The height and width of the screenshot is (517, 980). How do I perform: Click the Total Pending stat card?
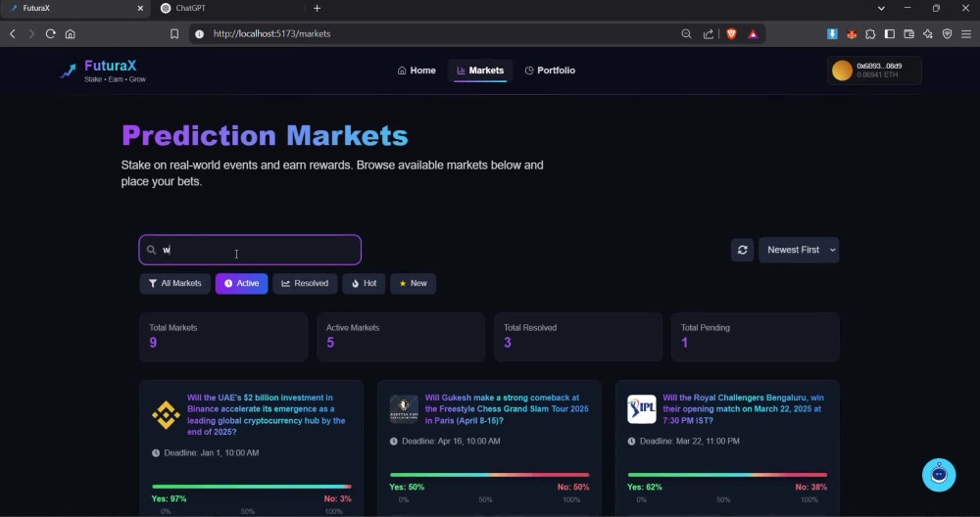pyautogui.click(x=755, y=337)
